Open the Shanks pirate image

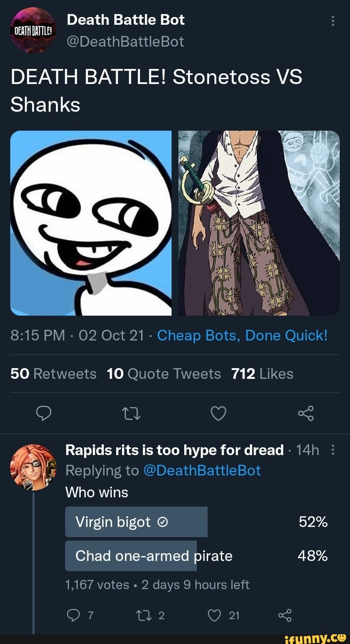(x=259, y=223)
